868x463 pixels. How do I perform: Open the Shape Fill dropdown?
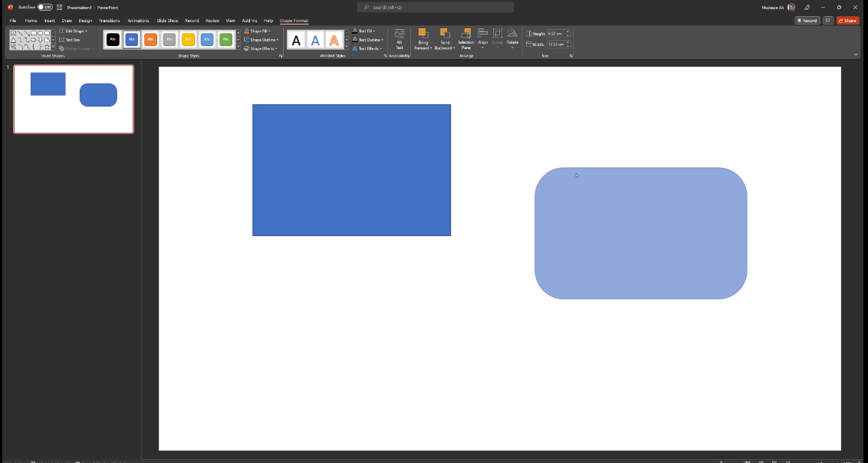258,31
